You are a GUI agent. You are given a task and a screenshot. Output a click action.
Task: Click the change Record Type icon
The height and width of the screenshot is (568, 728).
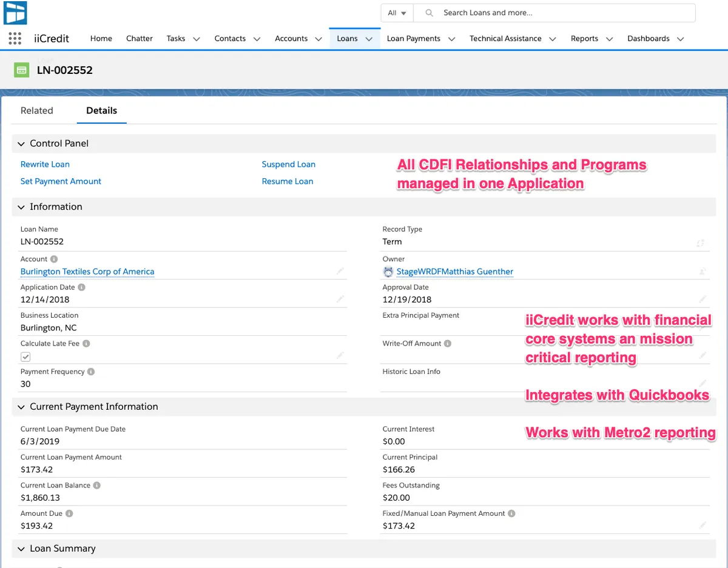[x=701, y=242]
